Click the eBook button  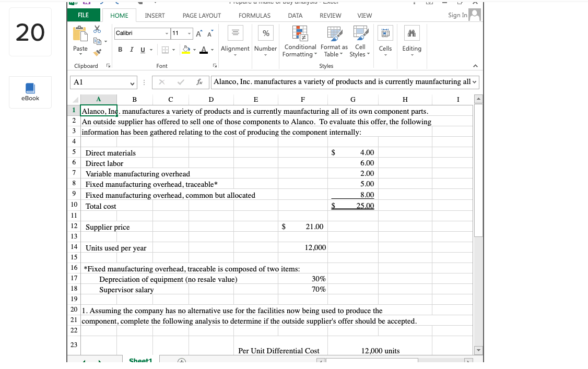click(x=30, y=92)
